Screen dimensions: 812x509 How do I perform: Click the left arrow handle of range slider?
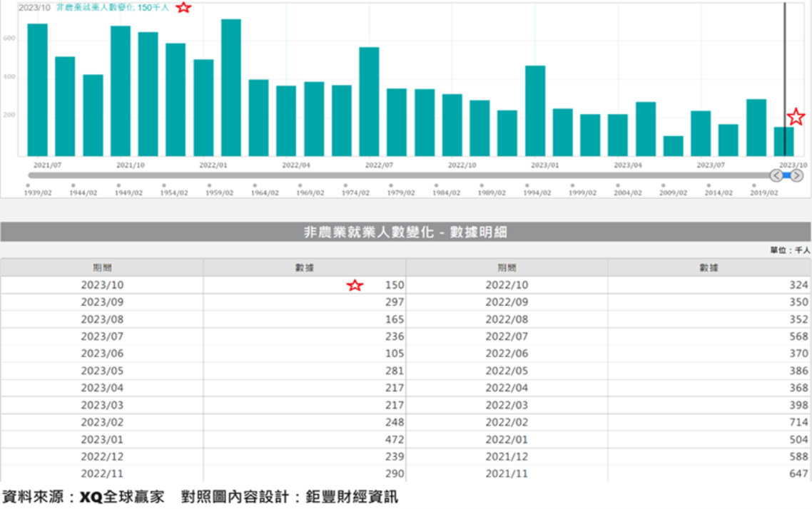click(x=776, y=175)
